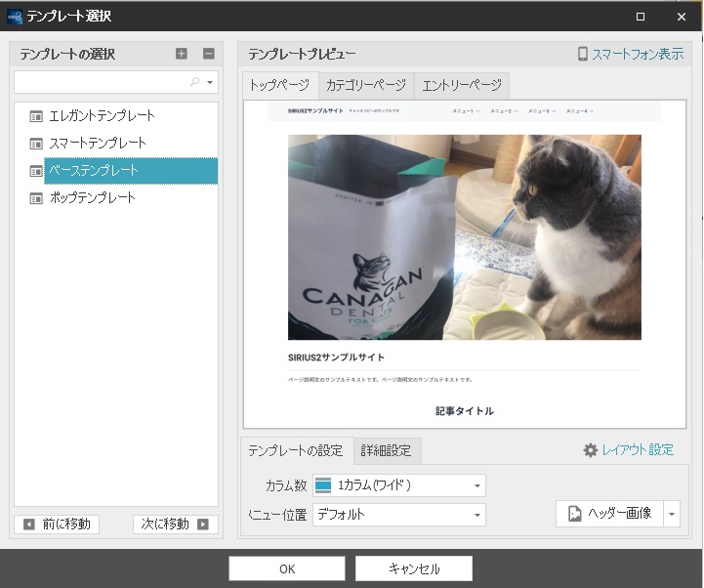
Task: Click the ベーステンプレート row icon
Action: [36, 171]
